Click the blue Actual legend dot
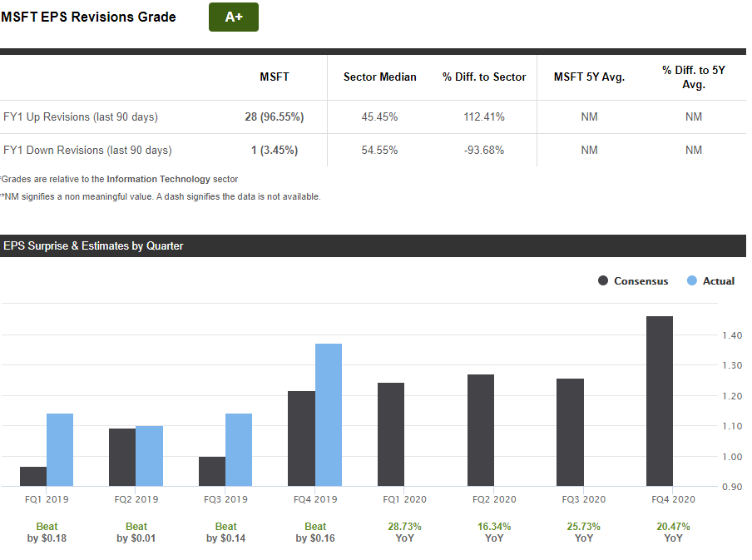The width and height of the screenshot is (752, 560). tap(691, 280)
